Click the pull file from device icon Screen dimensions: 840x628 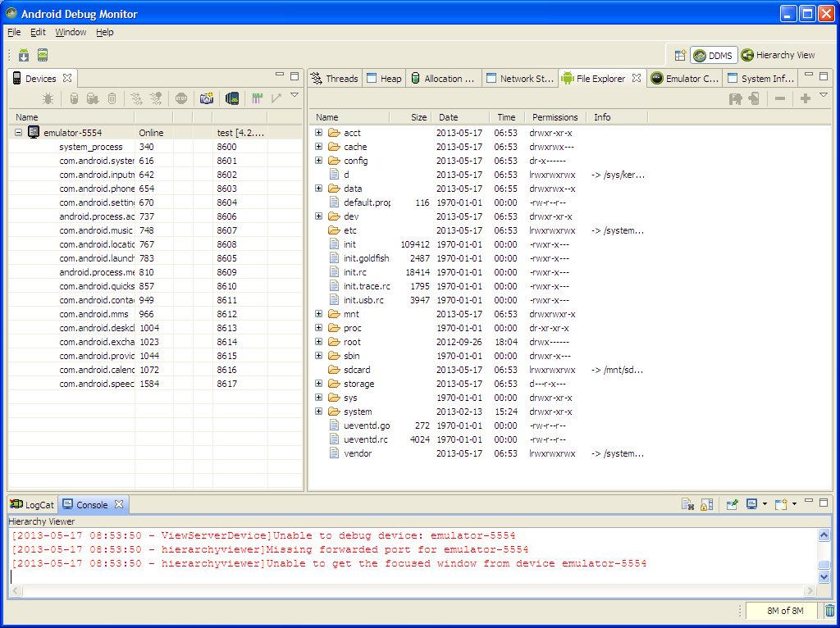point(736,98)
